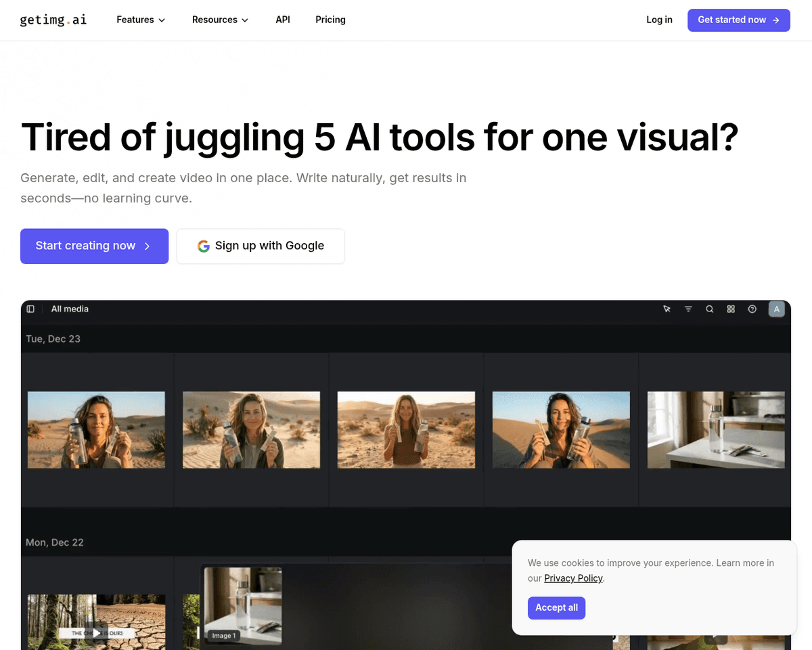
Task: Accept all cookies
Action: click(556, 607)
